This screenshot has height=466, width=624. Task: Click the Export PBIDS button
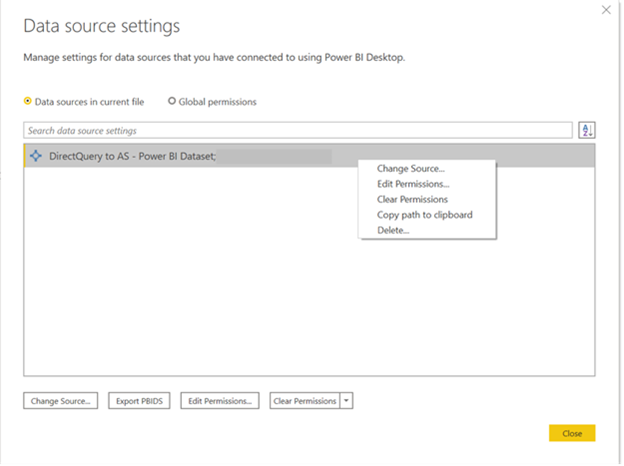pyautogui.click(x=139, y=401)
